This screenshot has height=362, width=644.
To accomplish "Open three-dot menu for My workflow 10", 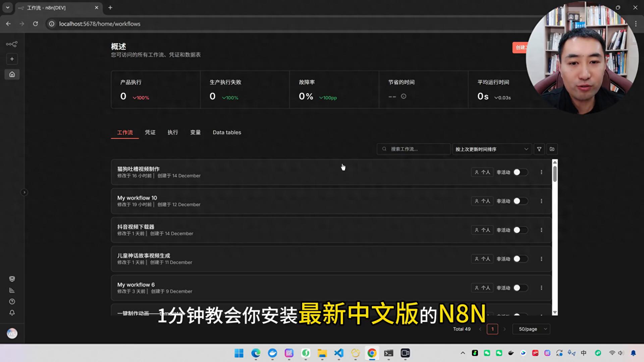I will click(541, 201).
